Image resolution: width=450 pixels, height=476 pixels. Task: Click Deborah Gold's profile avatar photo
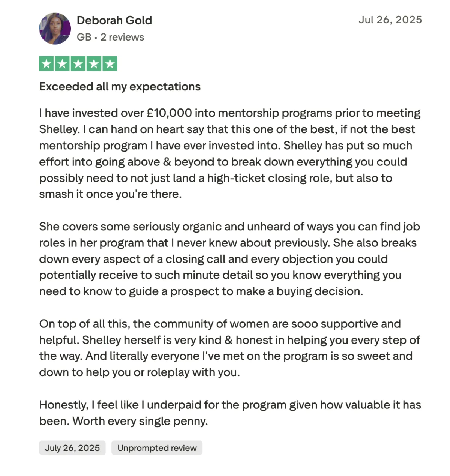pyautogui.click(x=55, y=29)
